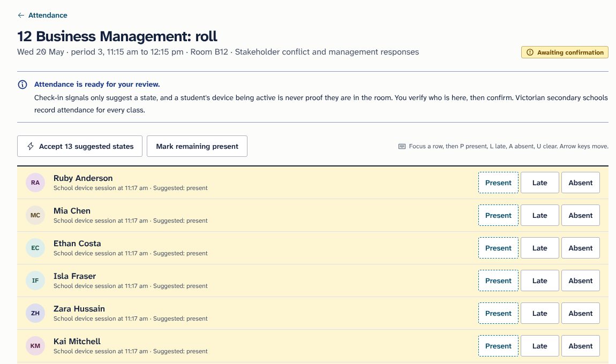This screenshot has width=616, height=364.
Task: Click Mia Chen's MC avatar
Action: pos(35,215)
